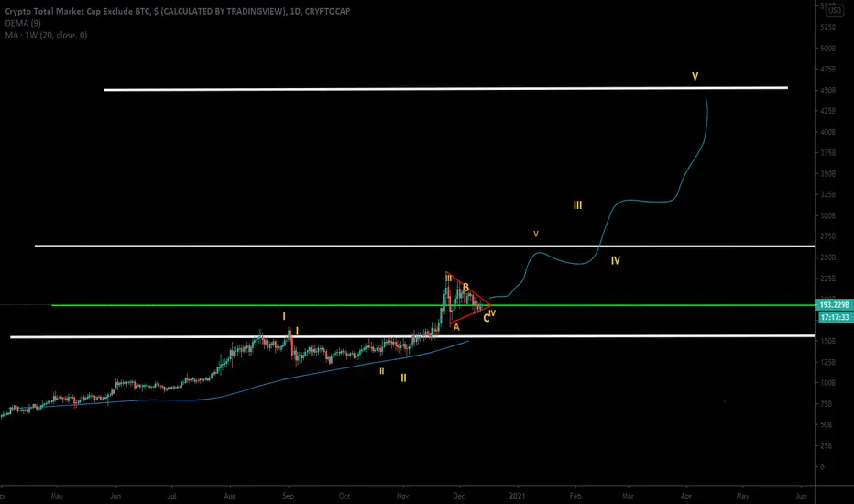Viewport: 854px width, 504px height.
Task: Click the 50B price axis label
Action: pos(827,424)
